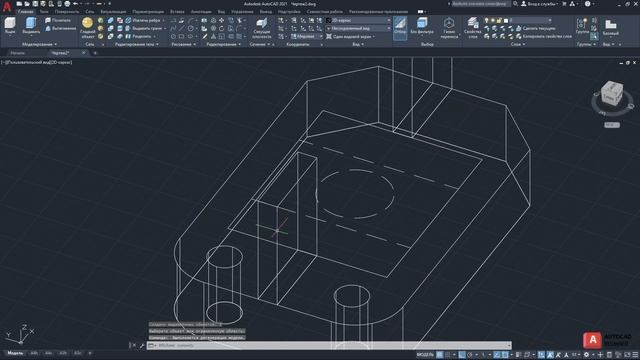Expand the Сечение panel dropdown
The image size is (640, 360).
click(260, 44)
